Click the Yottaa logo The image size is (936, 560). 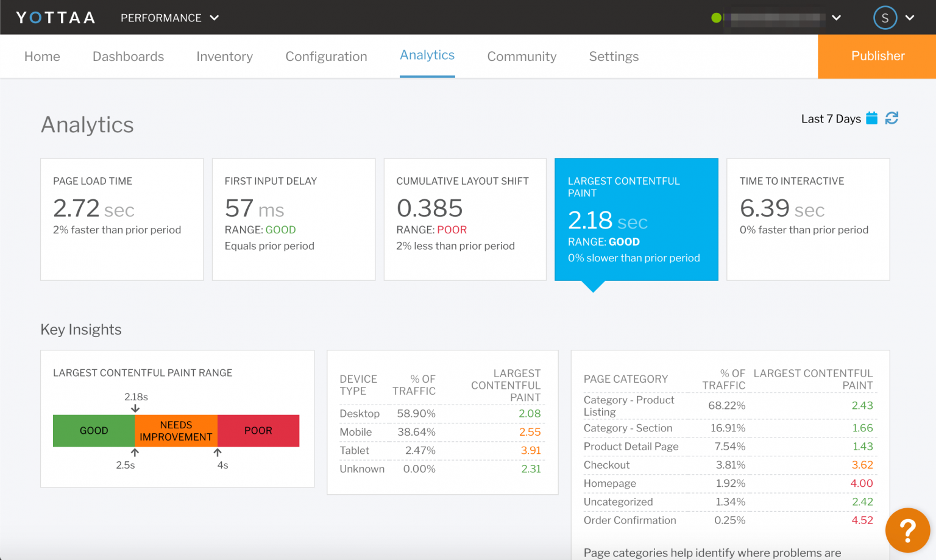[x=55, y=17]
